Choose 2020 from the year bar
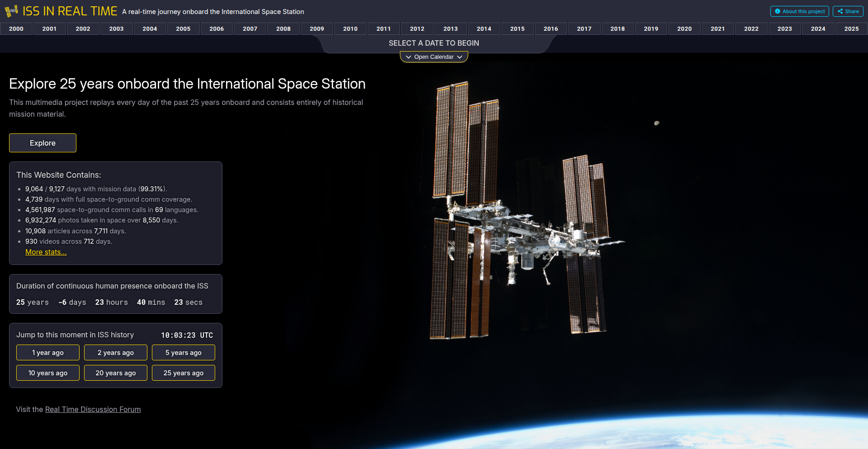Screen dimensions: 868x449 [x=684, y=28]
